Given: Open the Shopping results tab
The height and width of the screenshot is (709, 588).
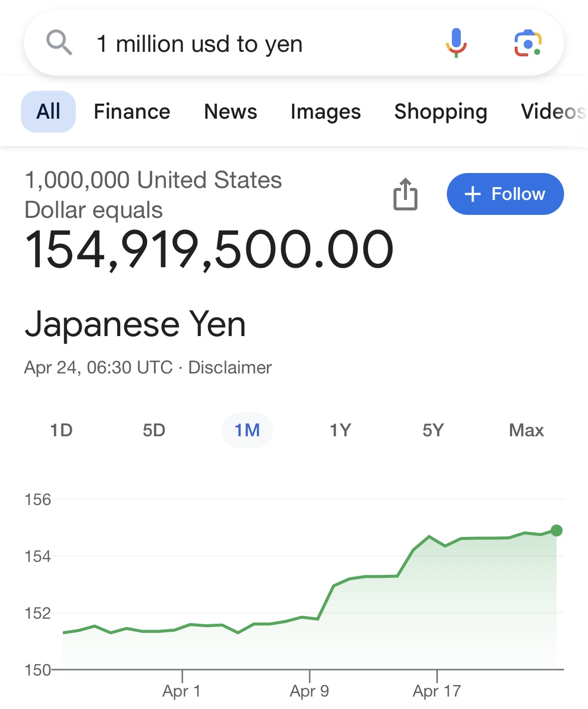Looking at the screenshot, I should pos(440,112).
